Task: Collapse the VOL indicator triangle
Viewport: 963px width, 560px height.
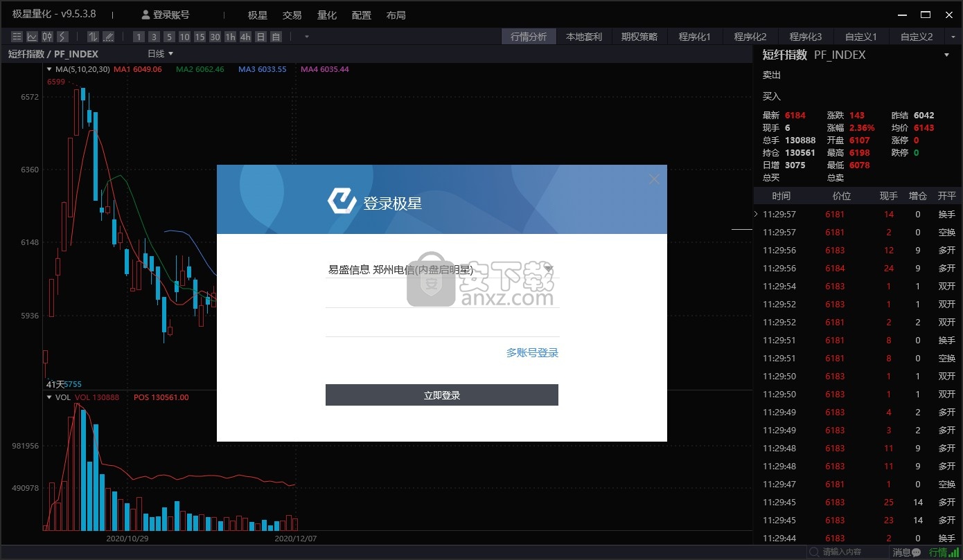Action: coord(49,397)
